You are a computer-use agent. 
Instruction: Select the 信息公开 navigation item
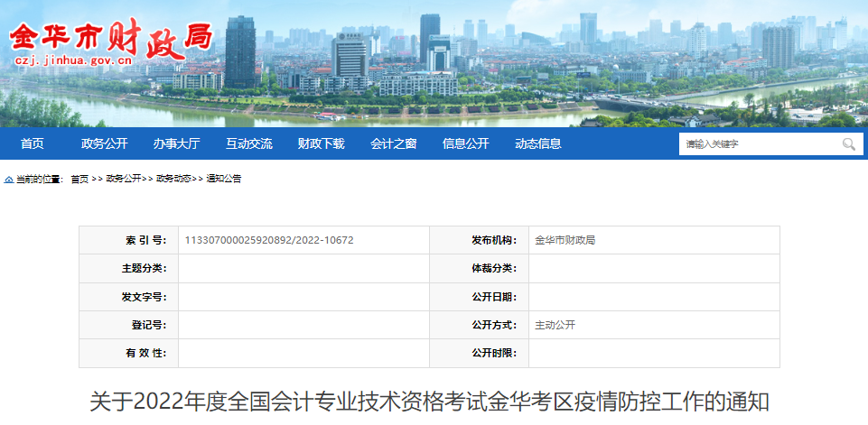(465, 144)
